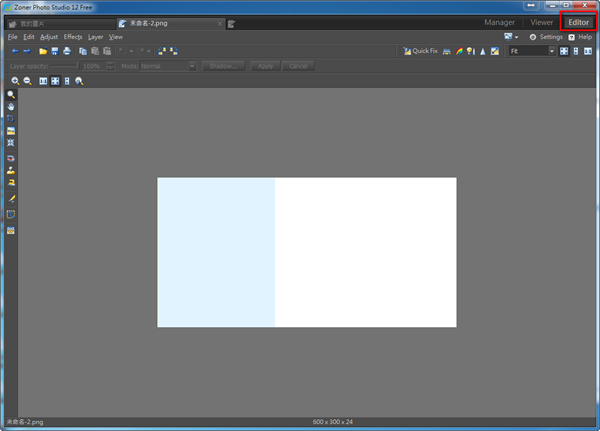This screenshot has width=600, height=431.
Task: Switch to the Manager tab
Action: coord(499,22)
